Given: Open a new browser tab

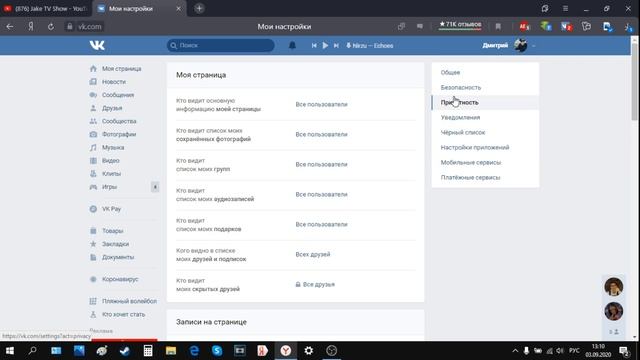Looking at the screenshot, I should pyautogui.click(x=199, y=8).
